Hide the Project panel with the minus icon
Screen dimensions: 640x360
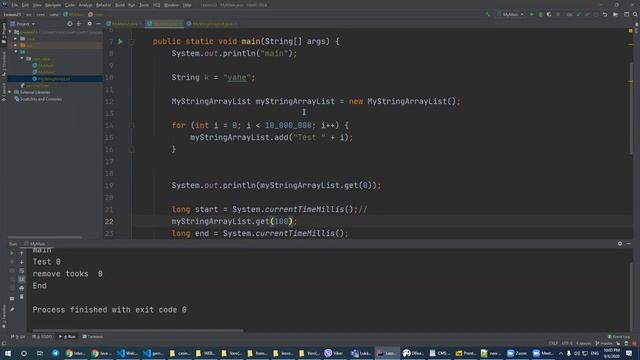(98, 24)
